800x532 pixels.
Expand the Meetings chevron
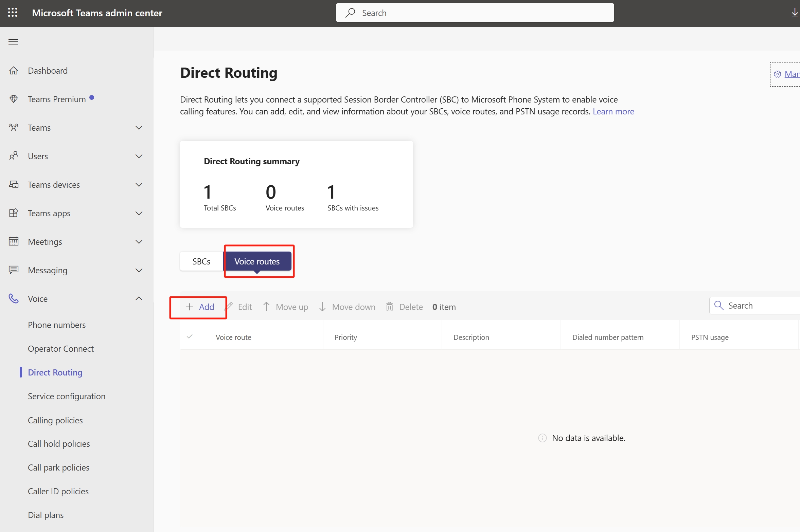[139, 242]
